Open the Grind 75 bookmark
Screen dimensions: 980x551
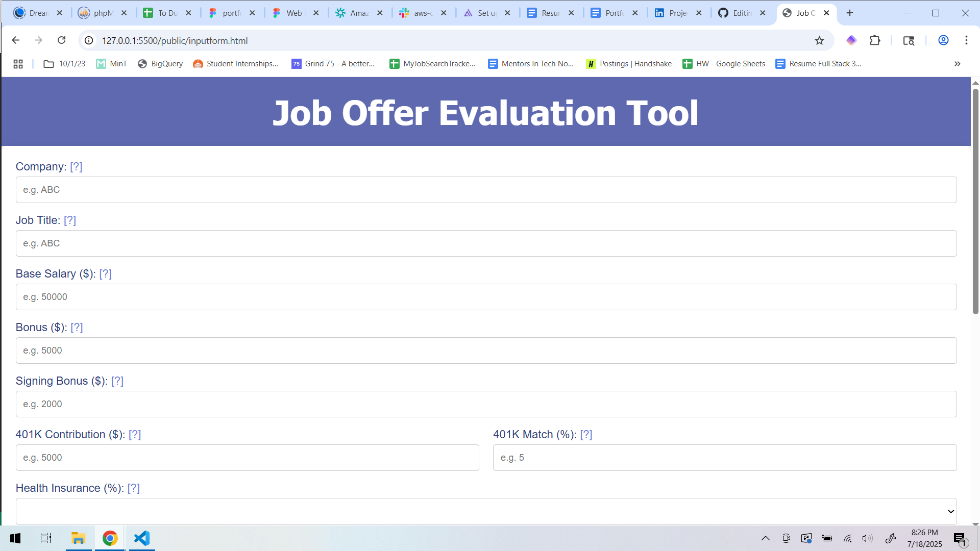[x=333, y=64]
